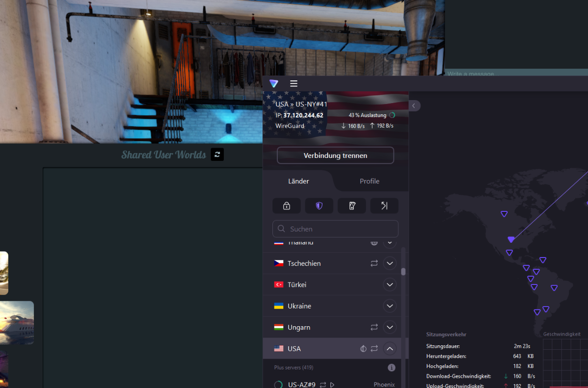The width and height of the screenshot is (588, 388).
Task: Expand the Türkei server list
Action: click(x=390, y=285)
